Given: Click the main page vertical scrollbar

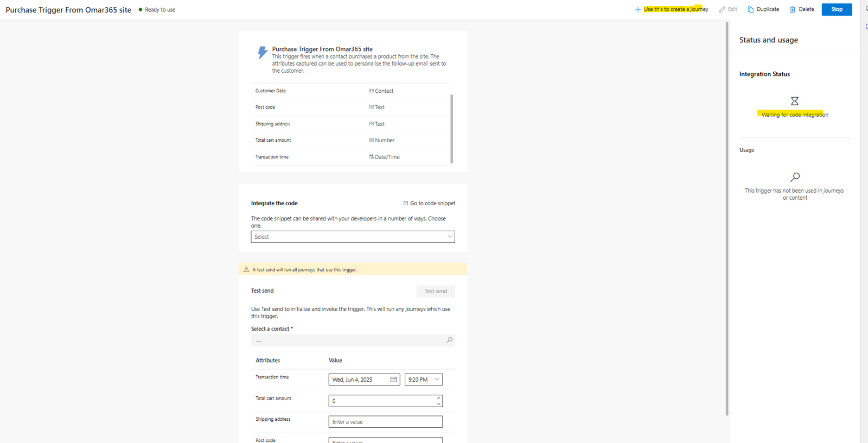Looking at the screenshot, I should [727, 219].
